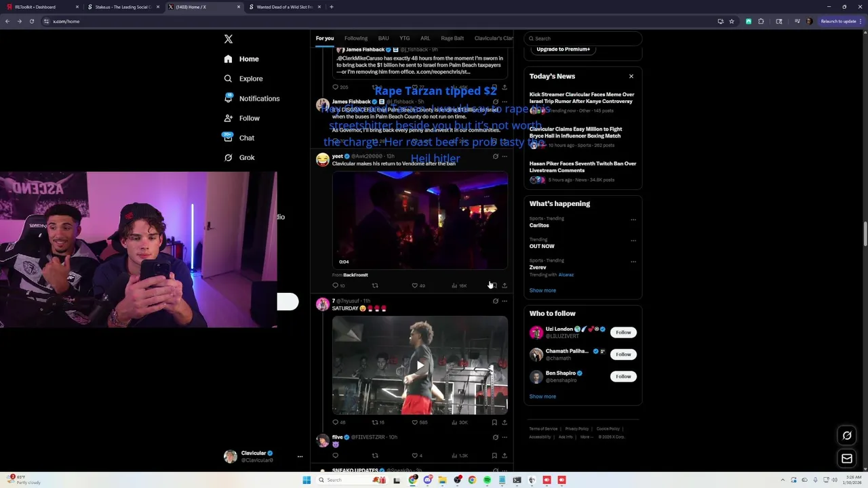The image size is (868, 488).
Task: Share fiive's post
Action: click(x=504, y=455)
